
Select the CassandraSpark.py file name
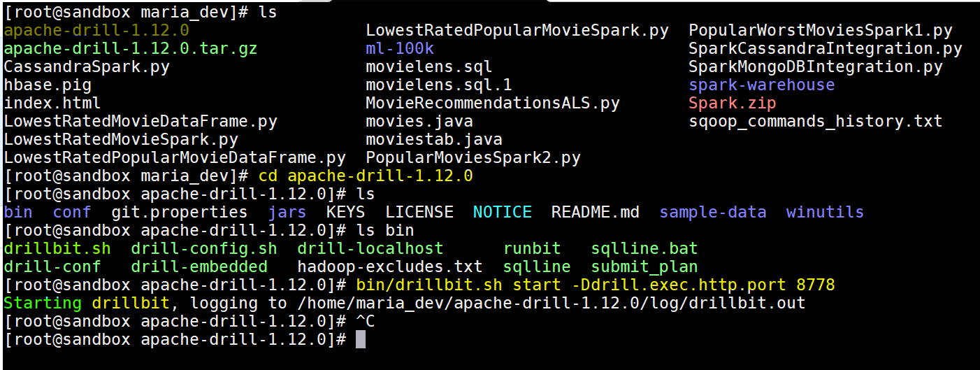point(87,67)
